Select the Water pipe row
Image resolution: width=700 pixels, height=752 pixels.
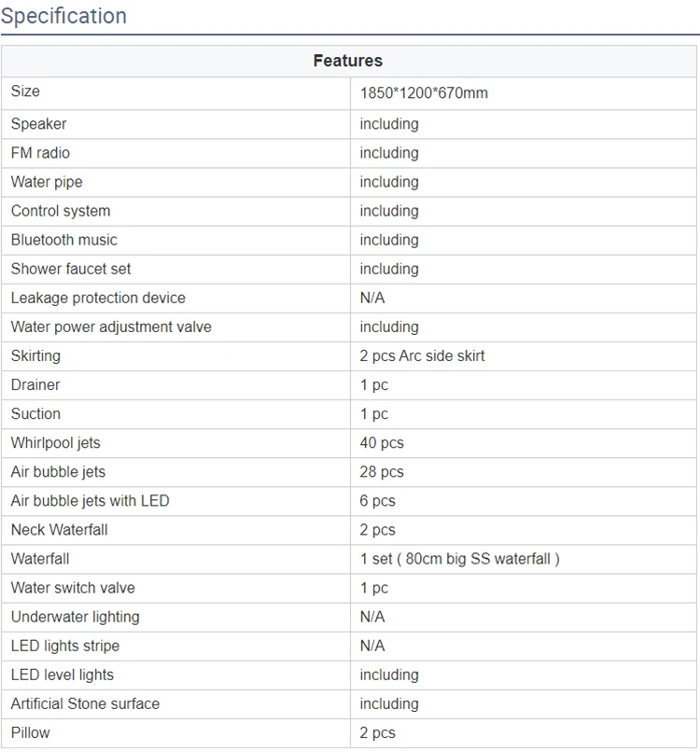[x=47, y=182]
